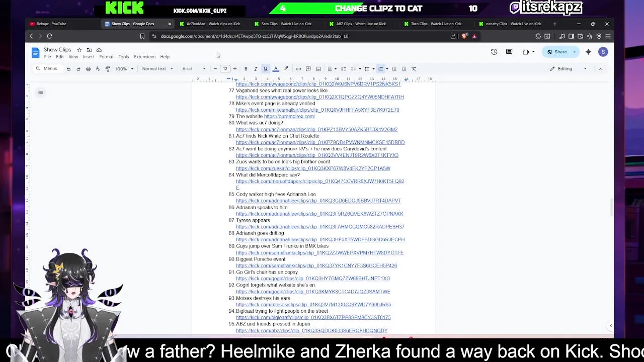644x362 pixels.
Task: Click the Redo icon in Docs toolbar
Action: click(x=78, y=69)
